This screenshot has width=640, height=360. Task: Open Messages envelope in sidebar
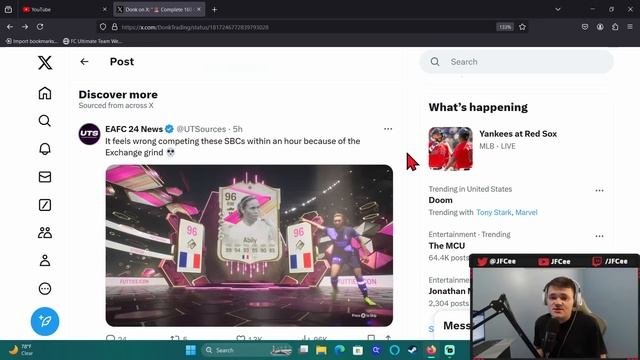[45, 177]
